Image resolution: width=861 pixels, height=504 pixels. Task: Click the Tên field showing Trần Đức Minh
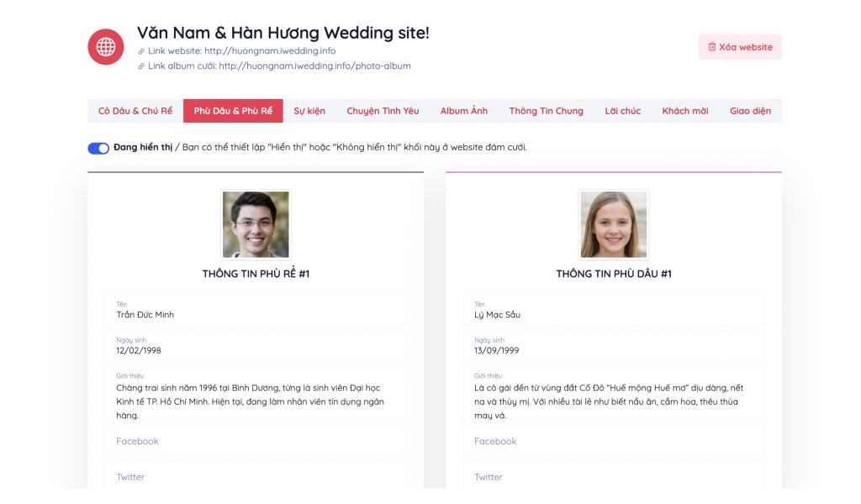click(x=255, y=312)
